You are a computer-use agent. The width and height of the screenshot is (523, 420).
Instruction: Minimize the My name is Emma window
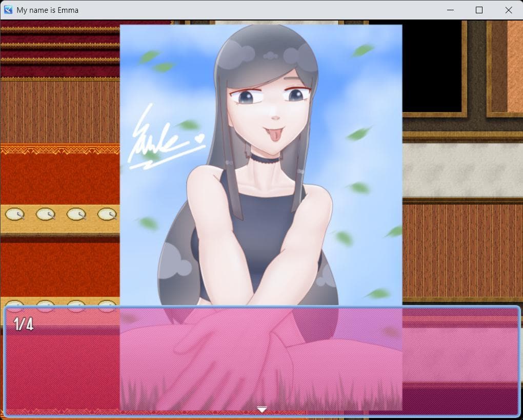pyautogui.click(x=450, y=10)
